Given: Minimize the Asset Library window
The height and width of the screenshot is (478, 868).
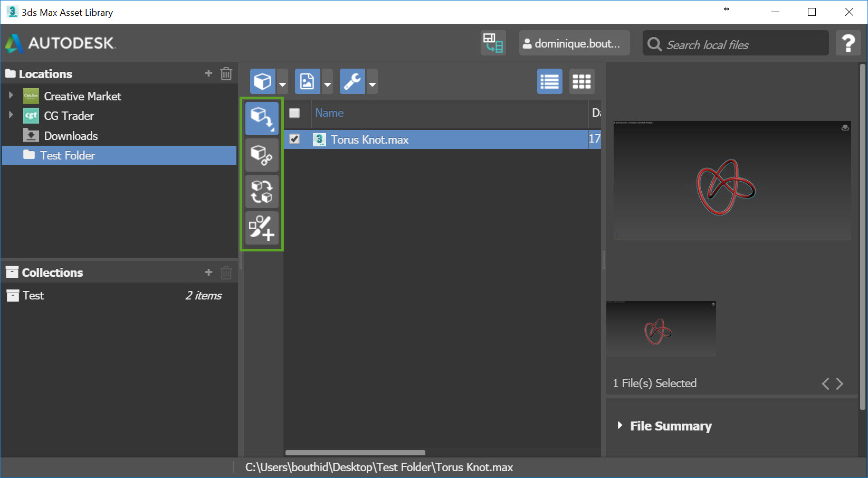Looking at the screenshot, I should click(775, 12).
